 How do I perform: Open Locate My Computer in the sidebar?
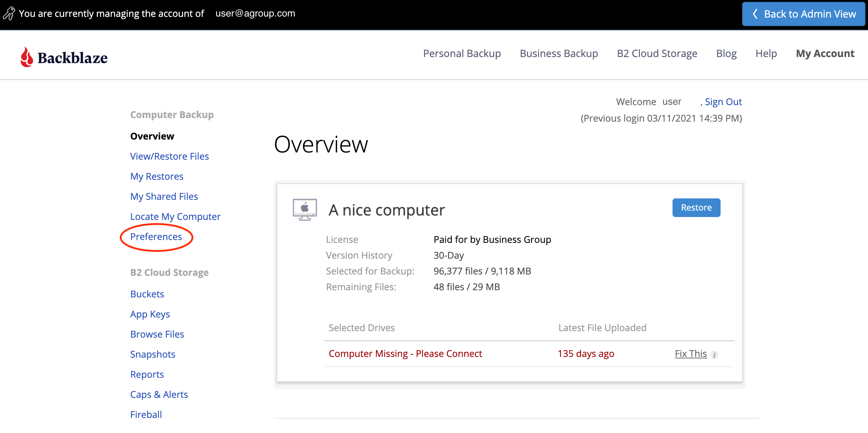[175, 217]
